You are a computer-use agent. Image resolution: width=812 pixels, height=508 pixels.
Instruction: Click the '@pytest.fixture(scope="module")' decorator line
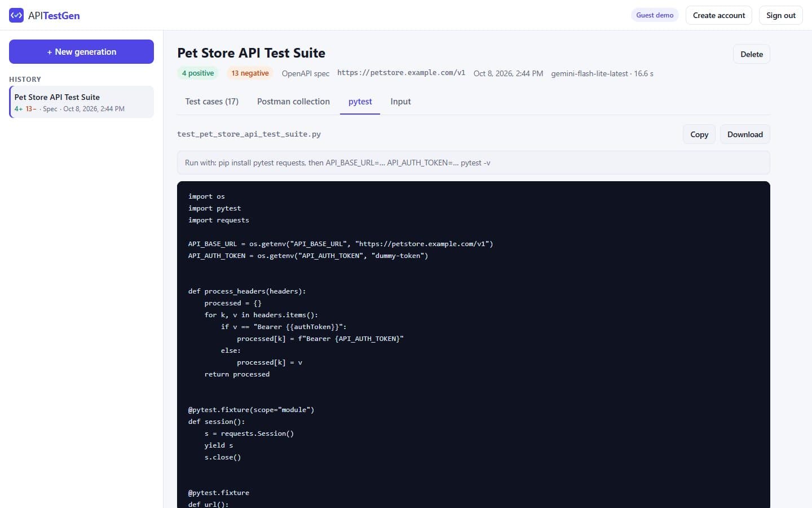(251, 410)
